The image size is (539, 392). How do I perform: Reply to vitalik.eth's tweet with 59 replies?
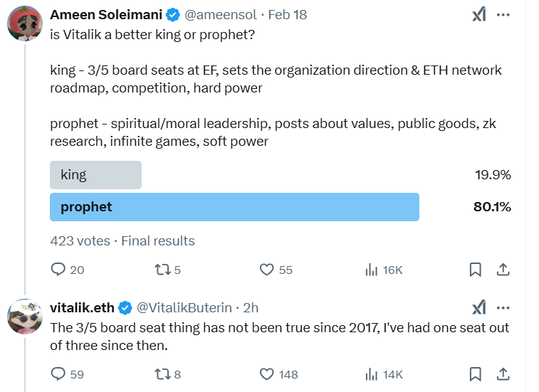click(58, 374)
